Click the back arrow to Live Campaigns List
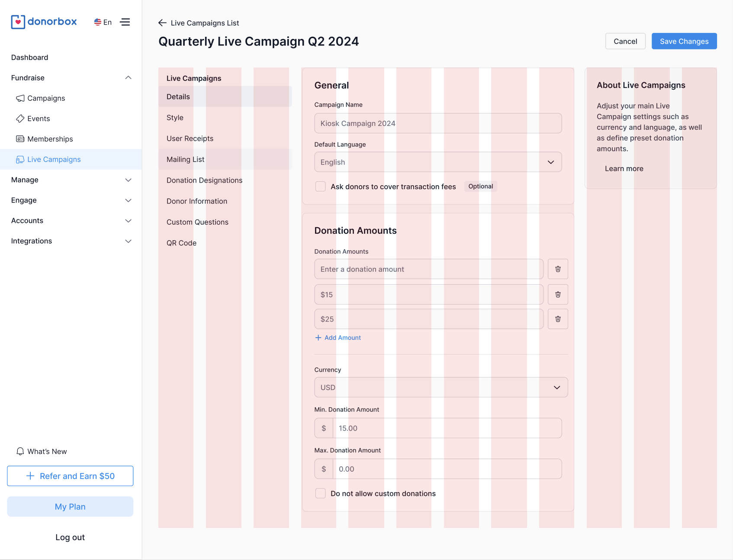733x560 pixels. pos(162,23)
